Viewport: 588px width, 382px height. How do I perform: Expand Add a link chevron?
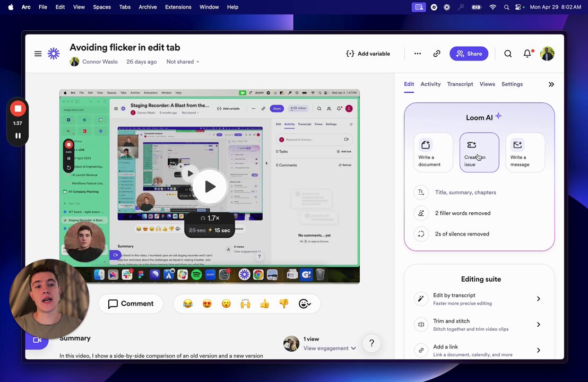pos(539,350)
